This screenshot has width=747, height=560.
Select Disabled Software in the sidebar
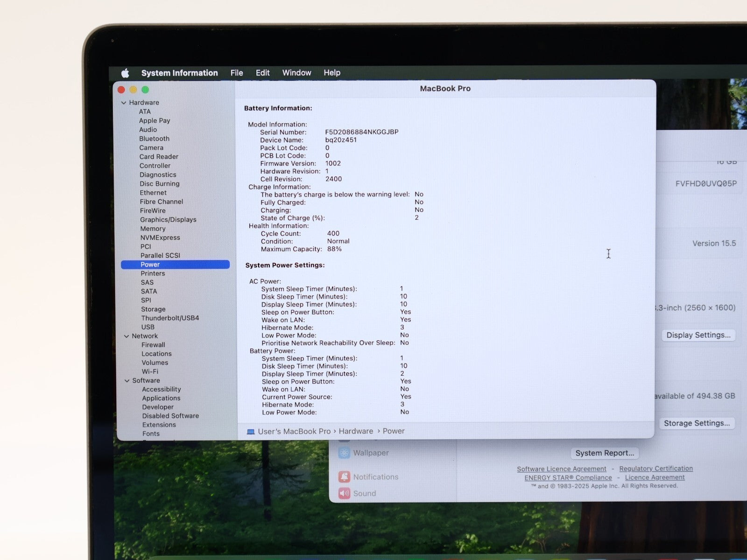tap(170, 416)
